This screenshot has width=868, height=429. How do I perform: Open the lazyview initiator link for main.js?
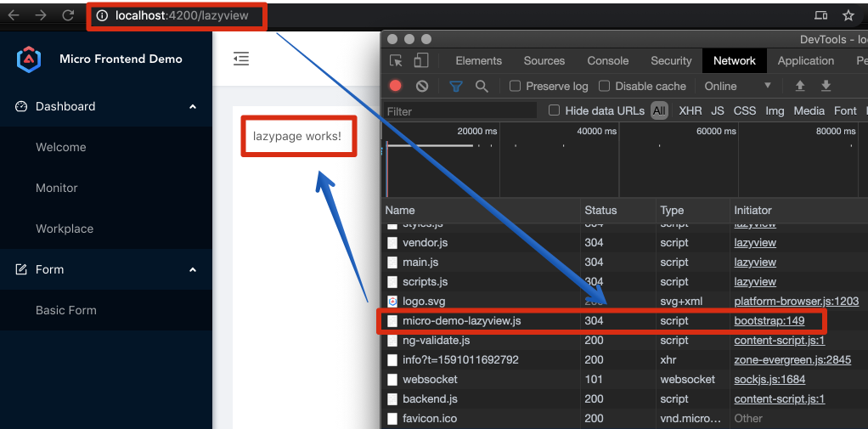(755, 262)
